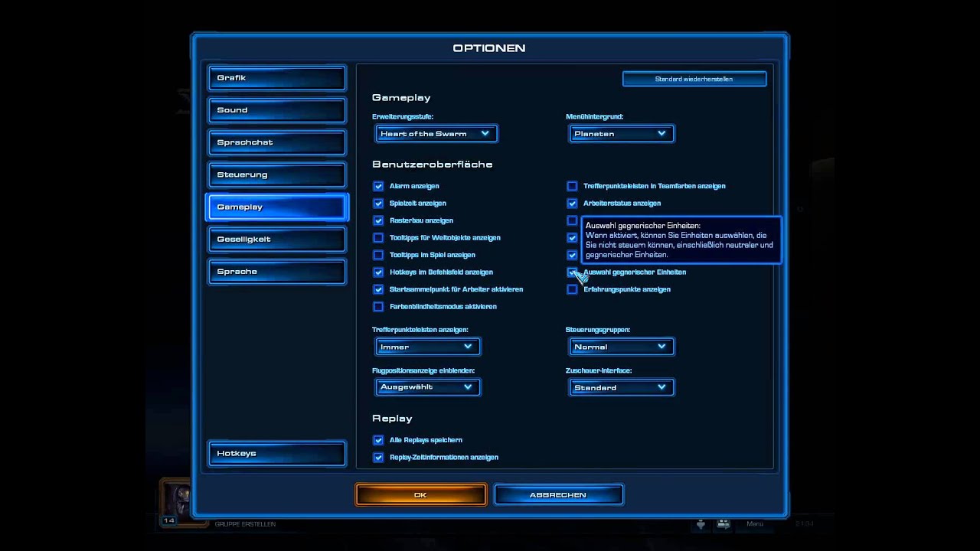This screenshot has height=551, width=980.
Task: Confirm options with the OK button
Action: pos(420,495)
